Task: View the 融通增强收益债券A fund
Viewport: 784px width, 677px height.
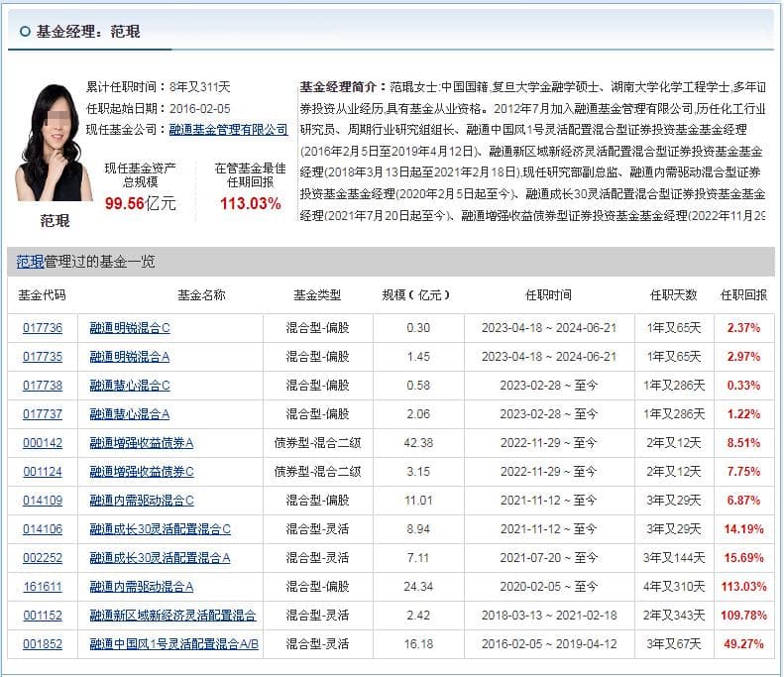Action: point(142,443)
